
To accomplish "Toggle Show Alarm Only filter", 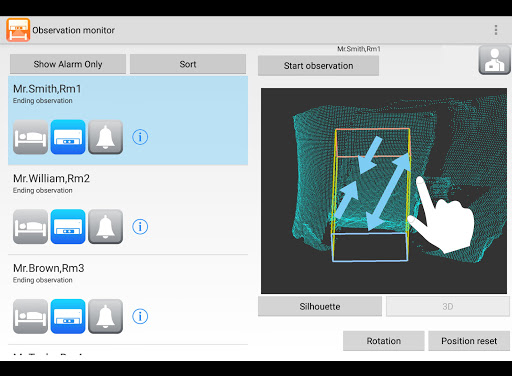I will [x=68, y=64].
